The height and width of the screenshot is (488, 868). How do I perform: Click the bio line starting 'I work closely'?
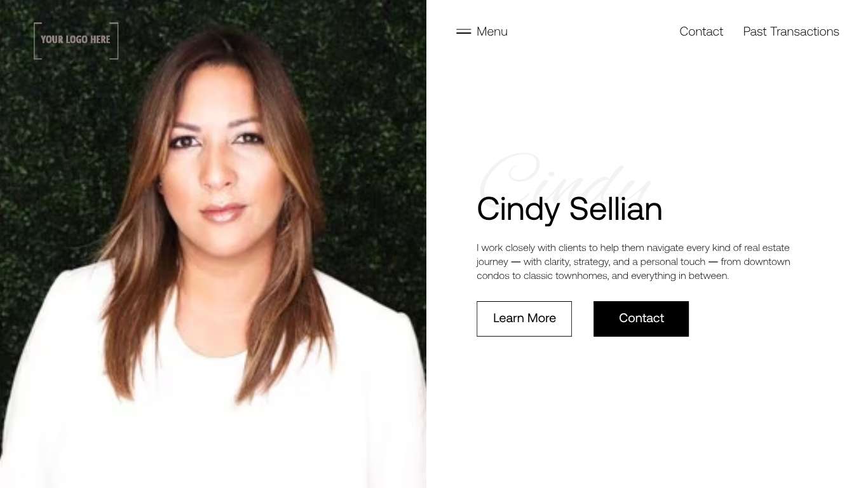point(633,248)
